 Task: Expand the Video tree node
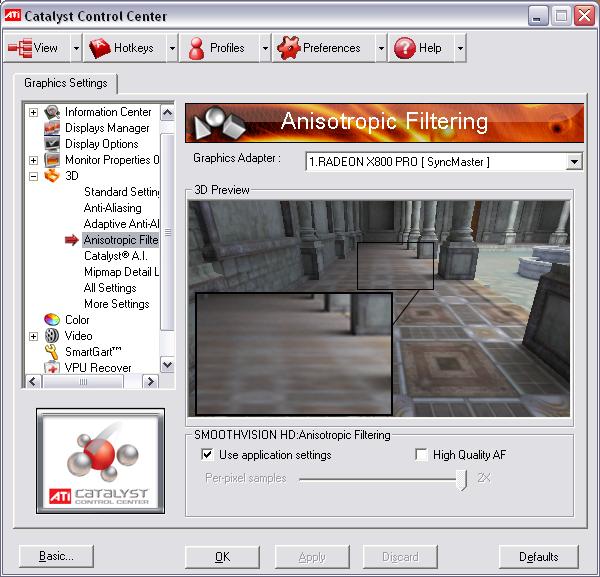pyautogui.click(x=34, y=336)
